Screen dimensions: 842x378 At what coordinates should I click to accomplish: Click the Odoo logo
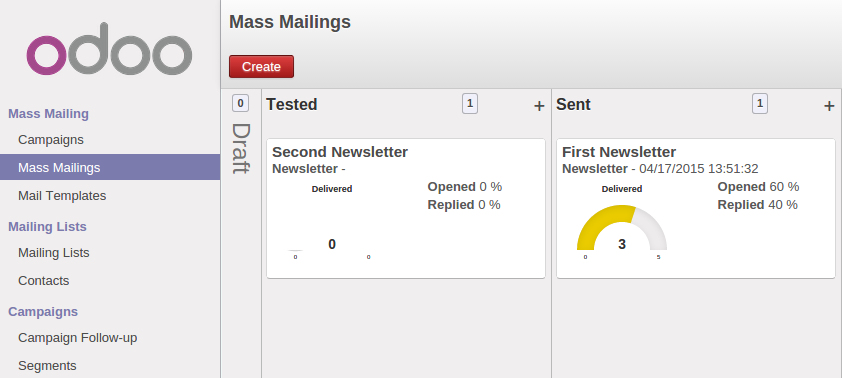click(109, 49)
